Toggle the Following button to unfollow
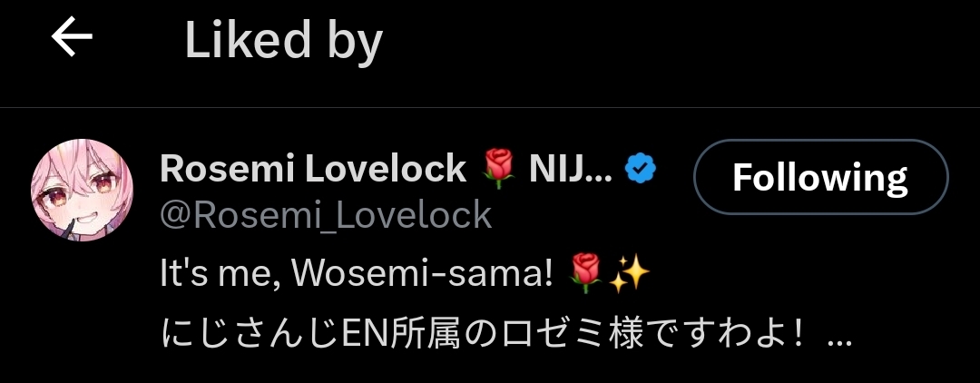Viewport: 980px width, 383px height. [820, 177]
